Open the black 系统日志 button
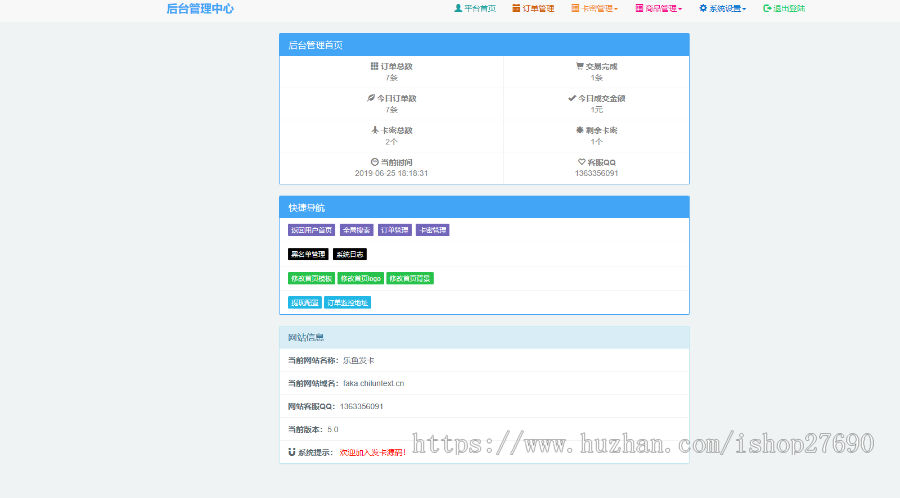This screenshot has height=498, width=900. (x=350, y=254)
